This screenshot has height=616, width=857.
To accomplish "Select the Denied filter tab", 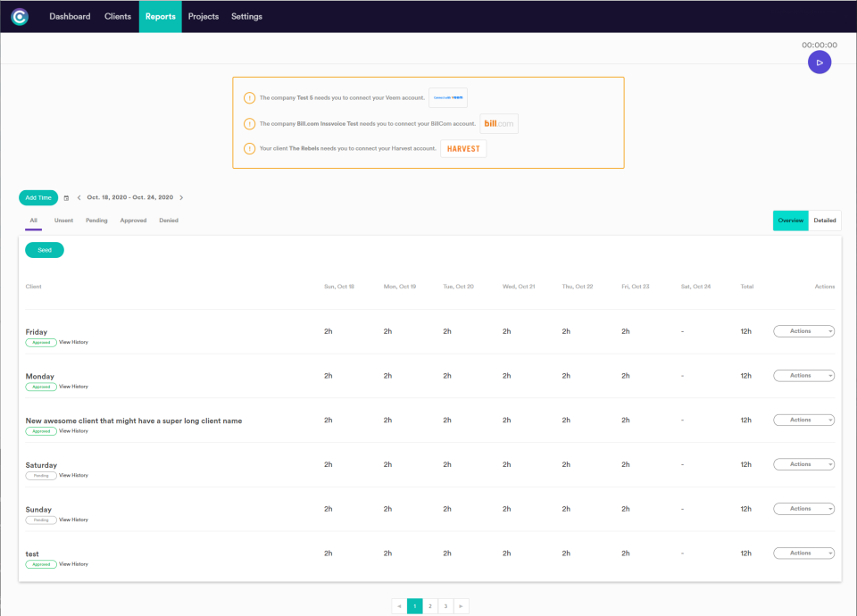I will coord(169,220).
